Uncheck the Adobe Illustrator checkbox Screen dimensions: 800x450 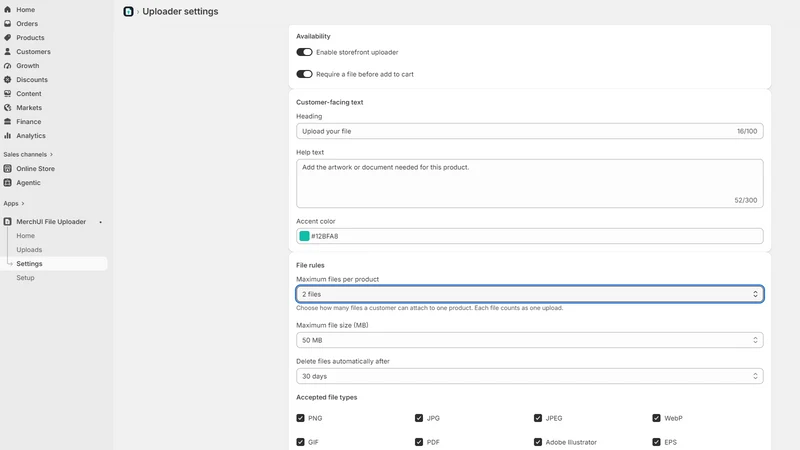click(x=538, y=442)
